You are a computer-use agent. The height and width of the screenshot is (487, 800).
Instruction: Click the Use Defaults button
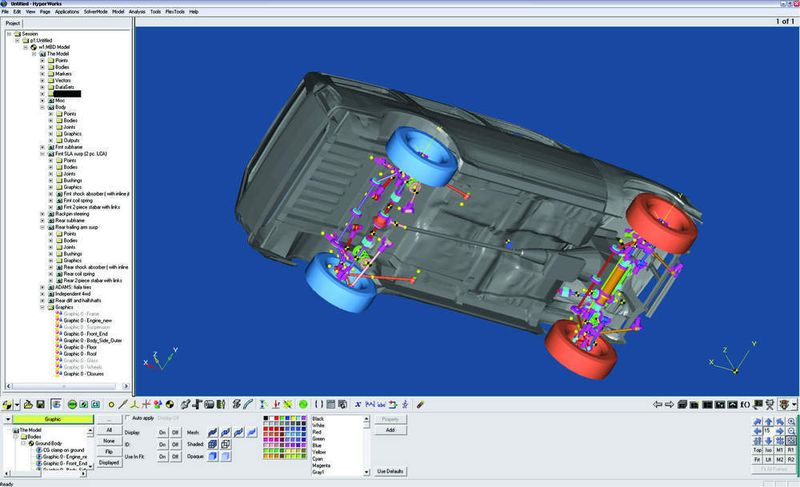pos(390,472)
